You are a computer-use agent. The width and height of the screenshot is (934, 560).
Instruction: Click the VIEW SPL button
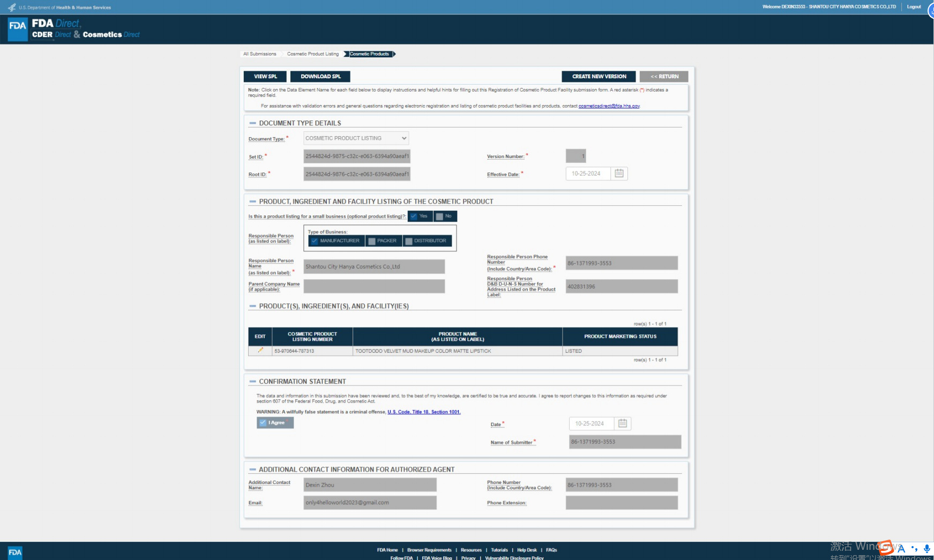coord(265,77)
